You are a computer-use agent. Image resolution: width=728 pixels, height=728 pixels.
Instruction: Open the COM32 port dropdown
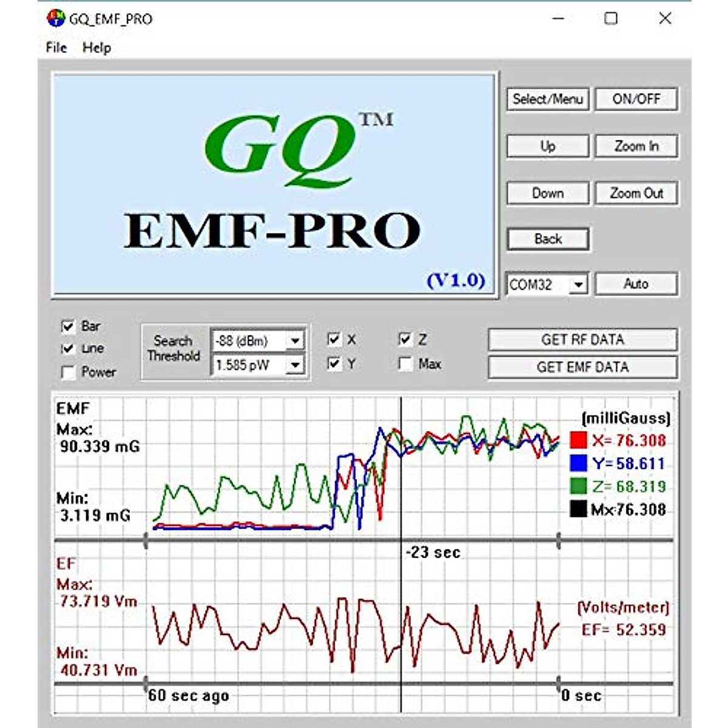tap(579, 284)
